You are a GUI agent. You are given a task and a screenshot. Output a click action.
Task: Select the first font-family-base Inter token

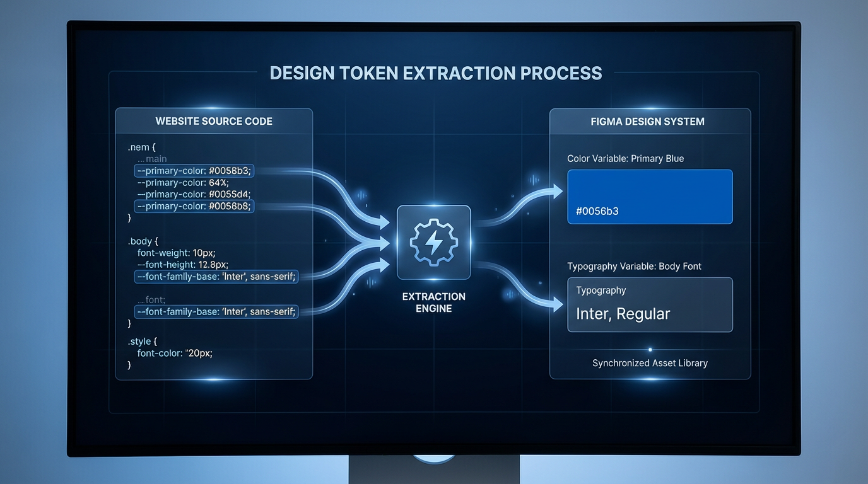click(x=216, y=276)
